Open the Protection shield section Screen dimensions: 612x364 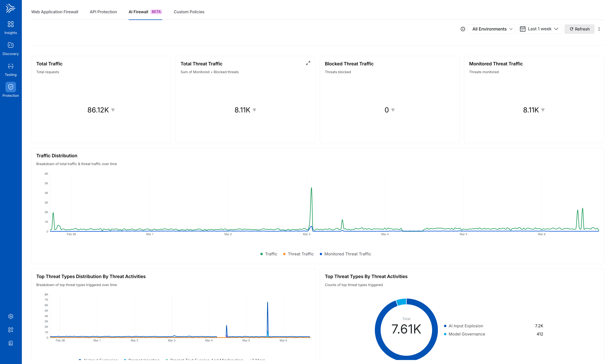[11, 90]
